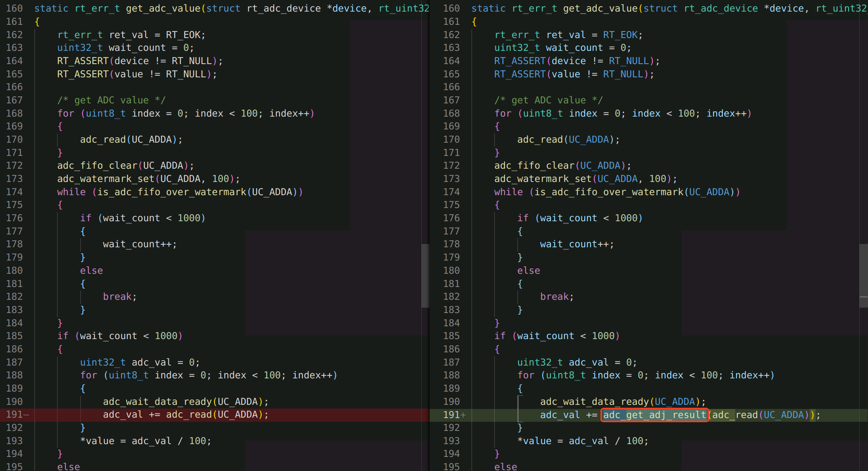The image size is (868, 471).
Task: Click the left pane vertical scrollbar thumb
Action: point(425,275)
